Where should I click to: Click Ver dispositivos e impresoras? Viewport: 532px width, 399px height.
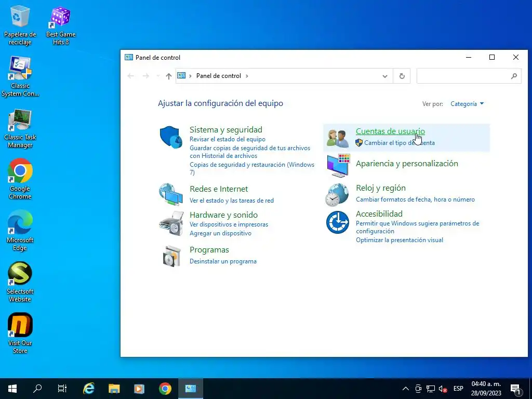point(229,224)
